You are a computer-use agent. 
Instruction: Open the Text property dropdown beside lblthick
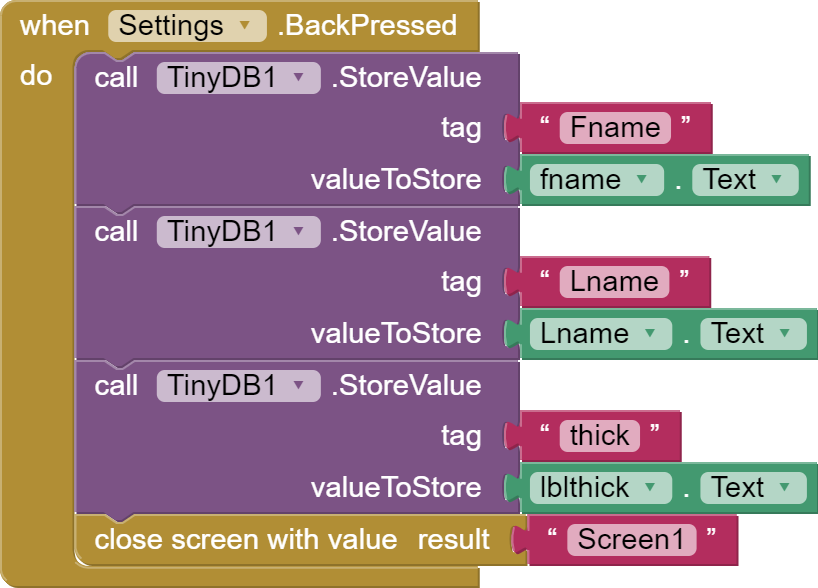pyautogui.click(x=784, y=488)
